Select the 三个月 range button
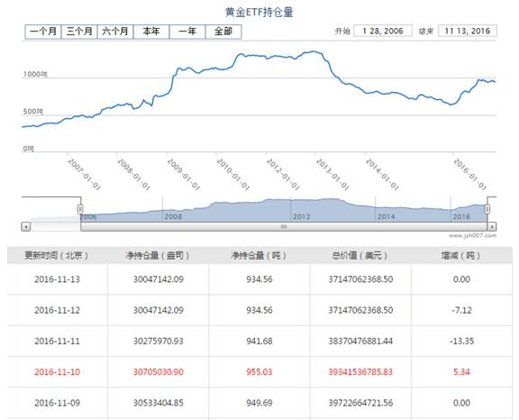The image size is (519, 420). (79, 32)
